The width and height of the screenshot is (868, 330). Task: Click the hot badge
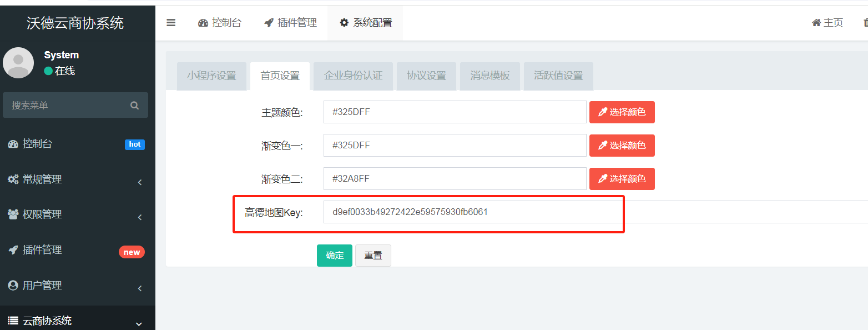[135, 144]
